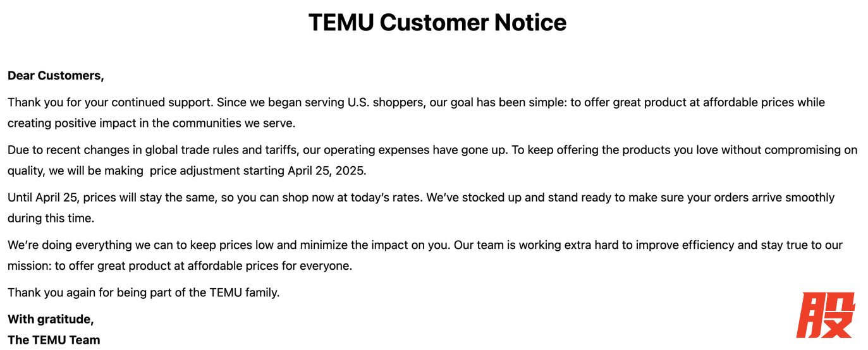The image size is (868, 350).
Task: Click the "With gratitude," closing line
Action: (x=51, y=320)
